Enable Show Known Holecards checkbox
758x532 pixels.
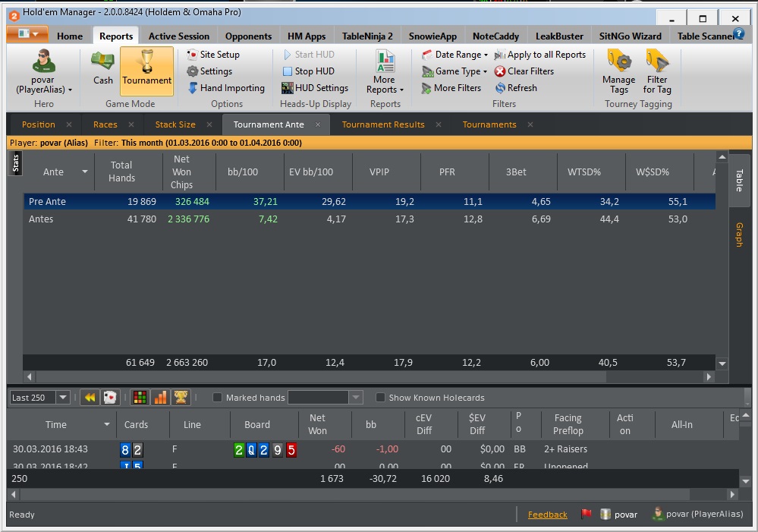click(380, 398)
